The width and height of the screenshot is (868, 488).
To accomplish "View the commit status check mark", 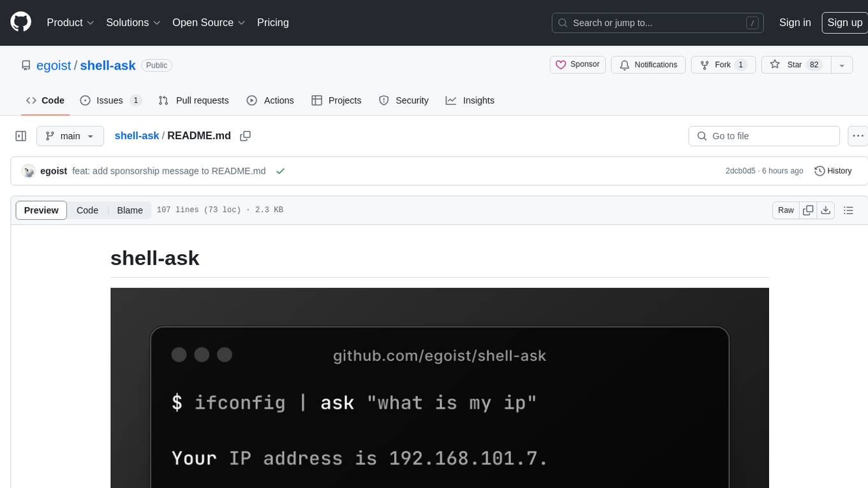I will [280, 171].
